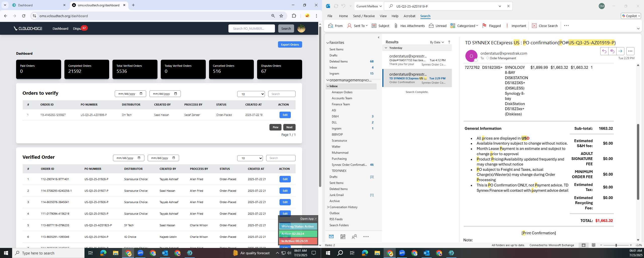
Task: Click Search button next to PO_NUMBER field
Action: pyautogui.click(x=286, y=28)
